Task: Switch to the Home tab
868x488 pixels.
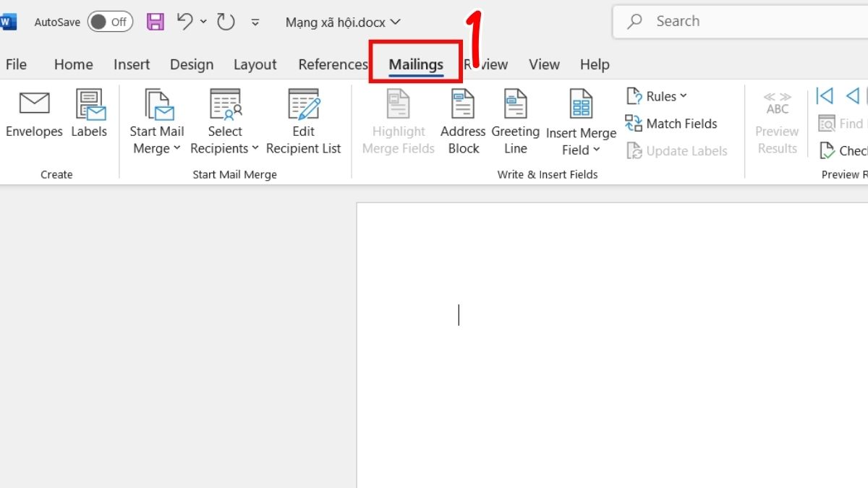Action: [74, 64]
